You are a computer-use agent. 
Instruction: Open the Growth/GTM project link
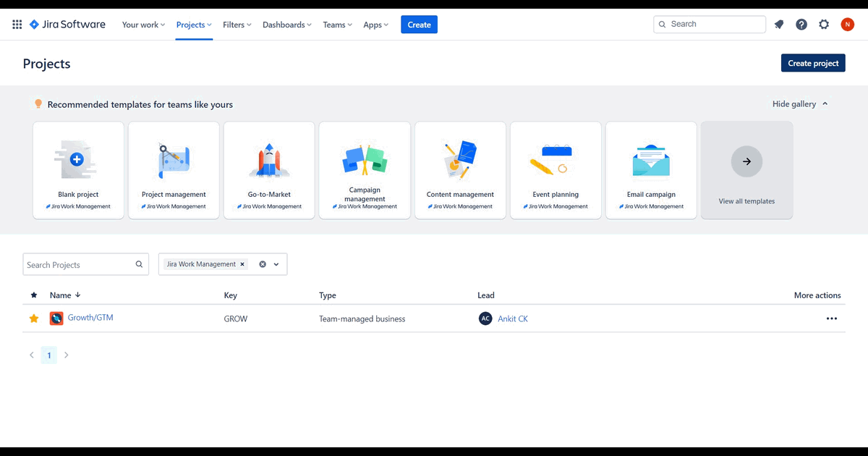tap(90, 318)
